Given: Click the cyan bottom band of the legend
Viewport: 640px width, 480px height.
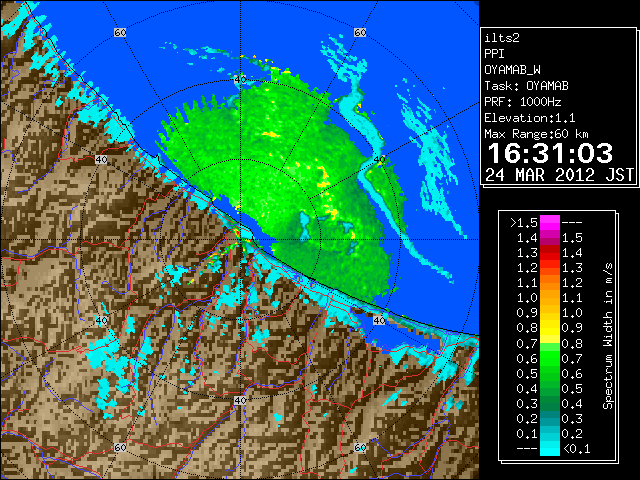Looking at the screenshot, I should (550, 449).
